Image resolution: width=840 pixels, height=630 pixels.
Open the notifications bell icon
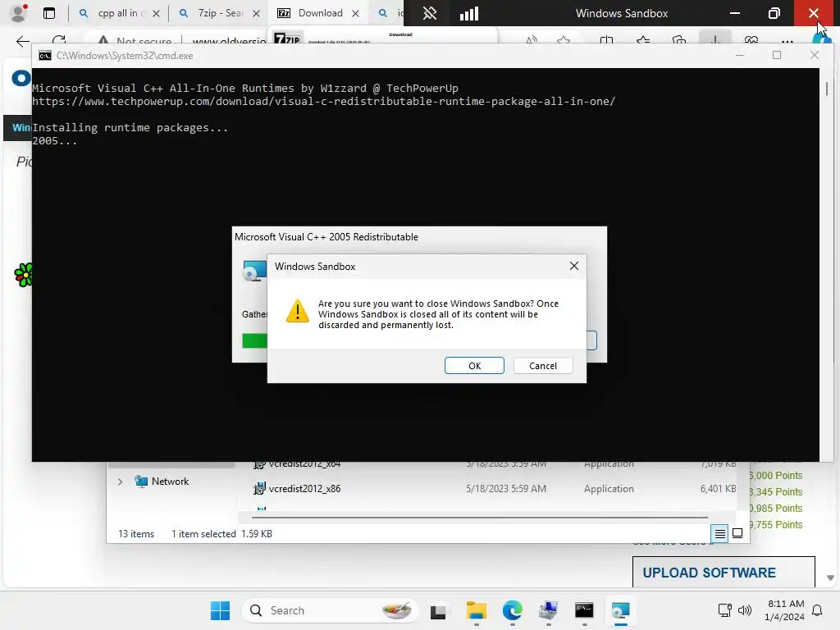[x=817, y=610]
